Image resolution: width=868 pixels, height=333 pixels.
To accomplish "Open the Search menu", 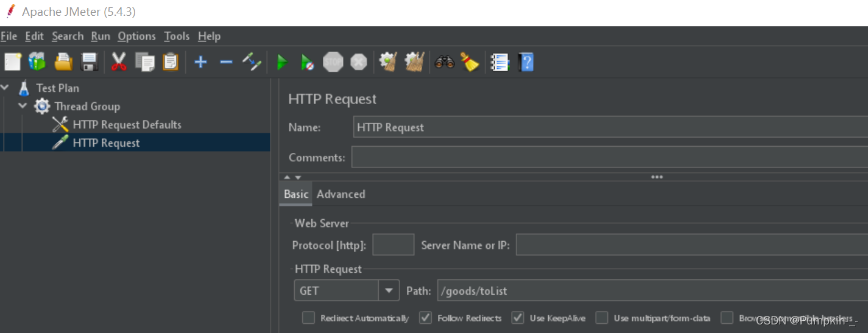I will pos(68,37).
